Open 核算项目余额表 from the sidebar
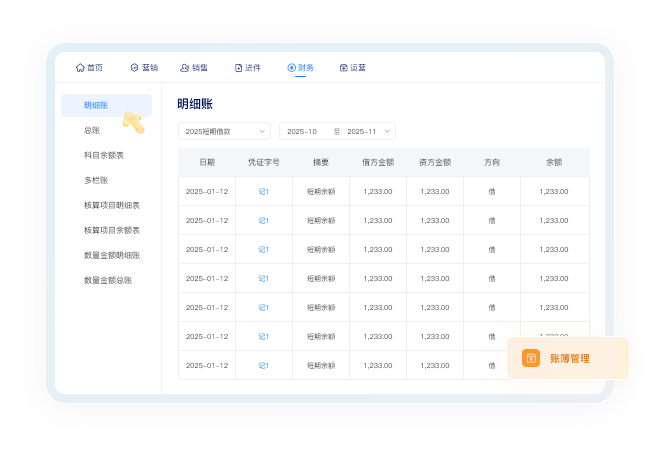 click(x=111, y=230)
